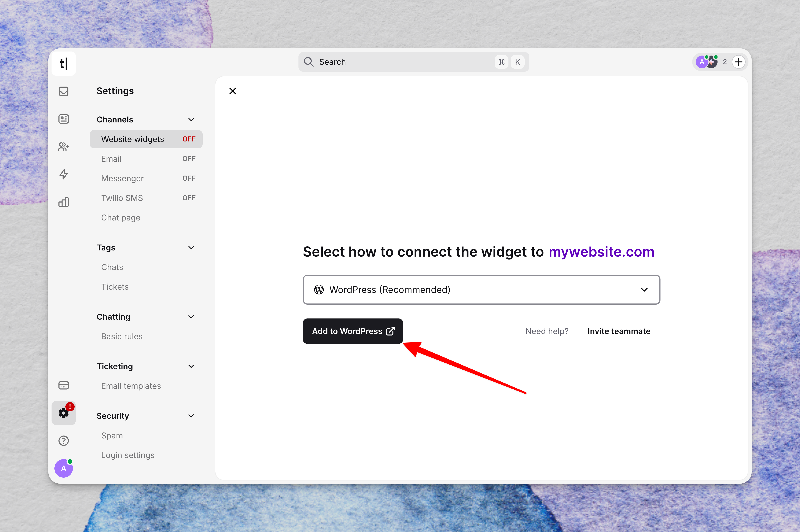Collapse the Channels section

click(191, 119)
